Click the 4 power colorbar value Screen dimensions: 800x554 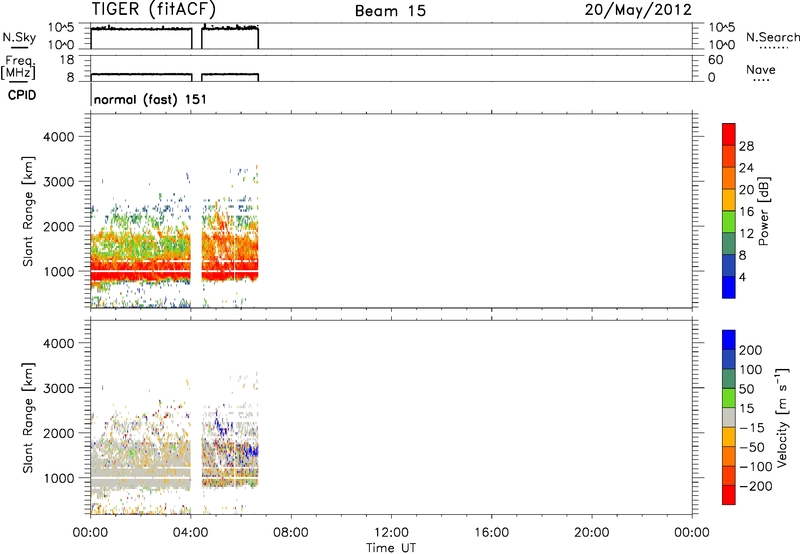pos(742,278)
